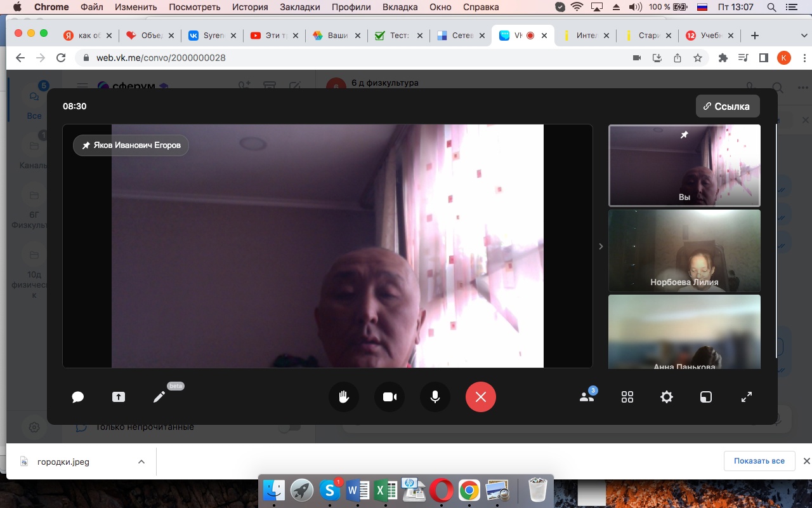Raise hand in the call
812x508 pixels.
[344, 397]
